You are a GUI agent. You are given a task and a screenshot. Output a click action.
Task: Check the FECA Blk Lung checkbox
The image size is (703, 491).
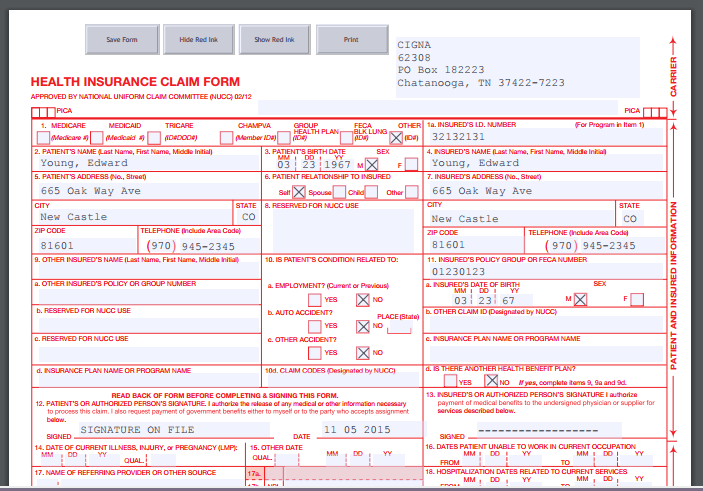coord(346,138)
